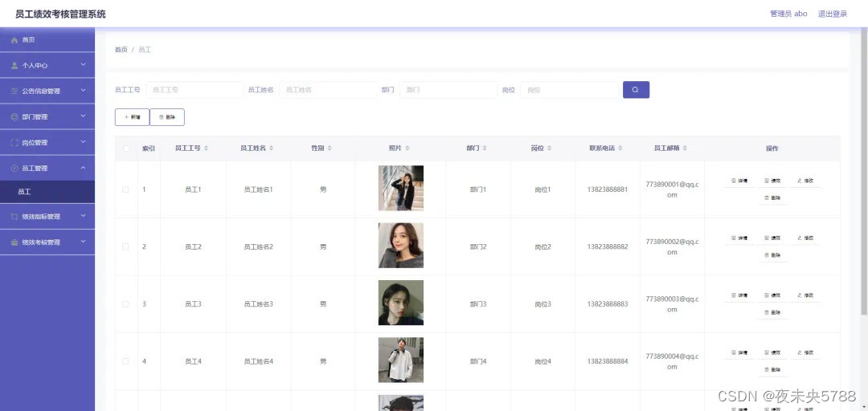Sort by 照片 column sort arrows

point(407,149)
